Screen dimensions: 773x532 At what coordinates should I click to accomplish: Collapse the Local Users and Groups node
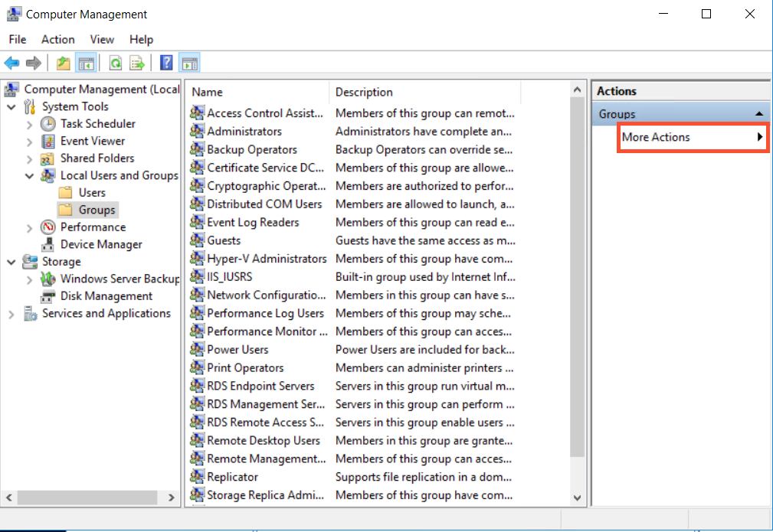coord(30,176)
